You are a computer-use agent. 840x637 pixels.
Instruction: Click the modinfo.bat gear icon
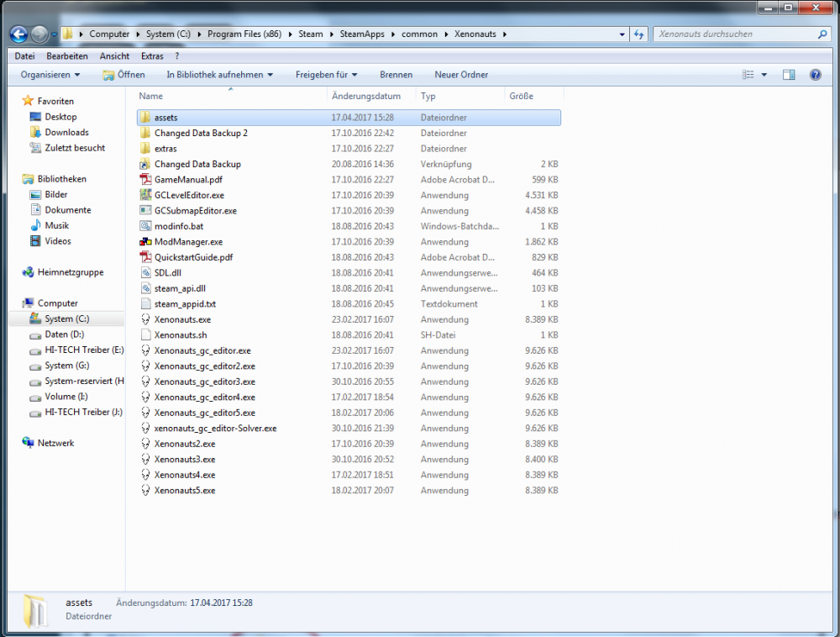pyautogui.click(x=145, y=226)
